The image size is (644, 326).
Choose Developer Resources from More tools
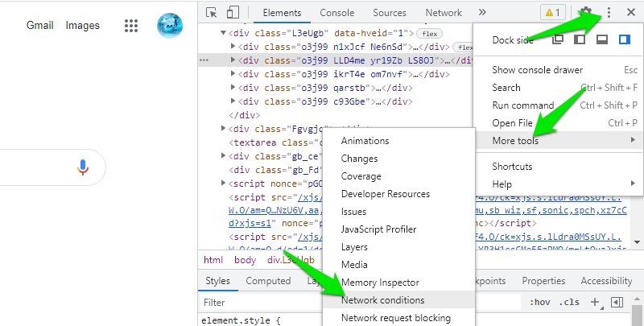[398, 194]
